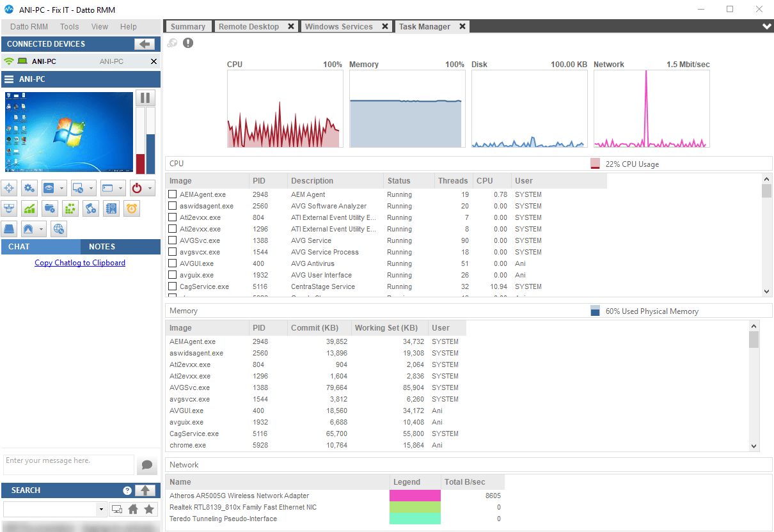Open the command prompt tool icon
774x532 pixels.
(106, 187)
